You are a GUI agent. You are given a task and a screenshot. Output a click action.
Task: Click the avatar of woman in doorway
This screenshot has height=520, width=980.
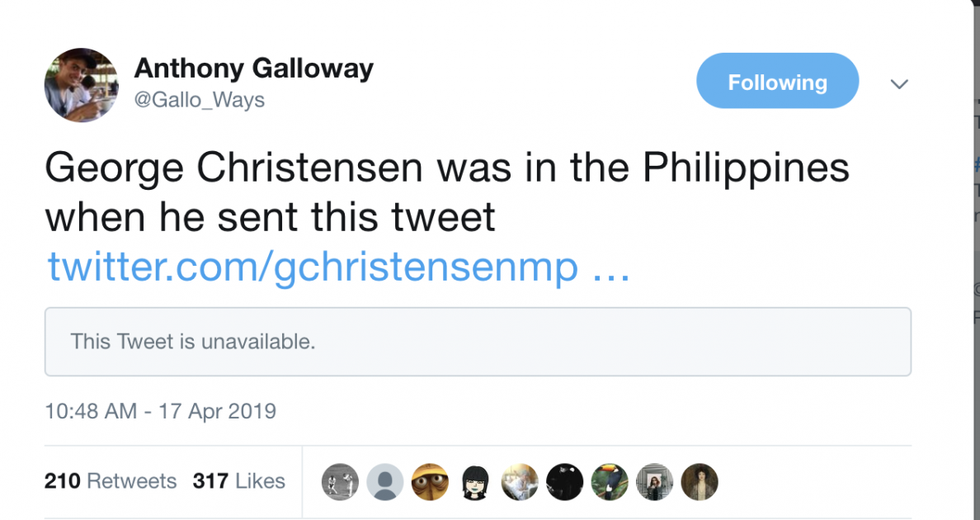point(655,482)
